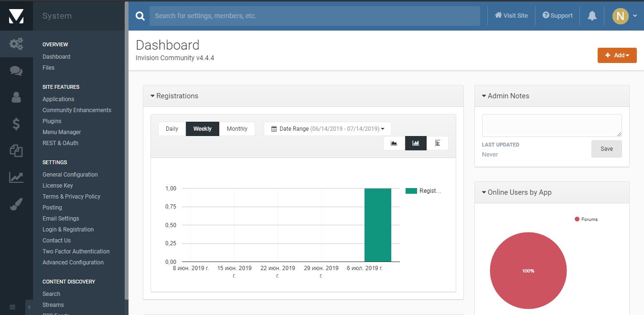Click the sidebar vertical scrollbar

coord(127,150)
